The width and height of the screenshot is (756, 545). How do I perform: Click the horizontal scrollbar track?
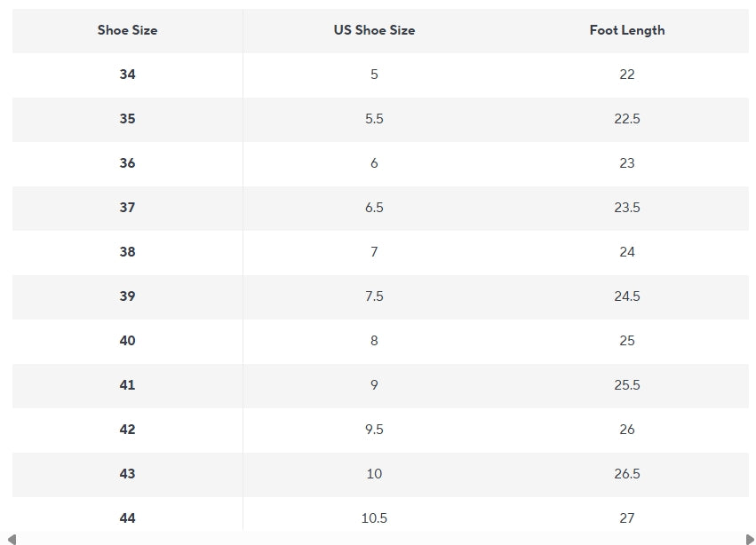click(378, 539)
